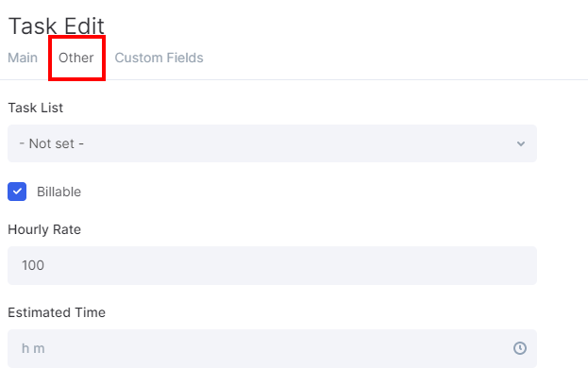Select the '- Not set -' value text

pos(53,143)
